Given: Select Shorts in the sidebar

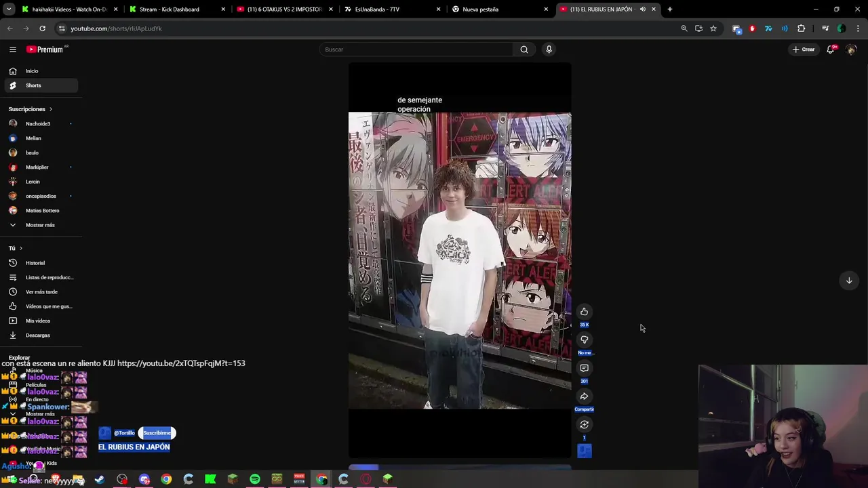Looking at the screenshot, I should pos(41,85).
